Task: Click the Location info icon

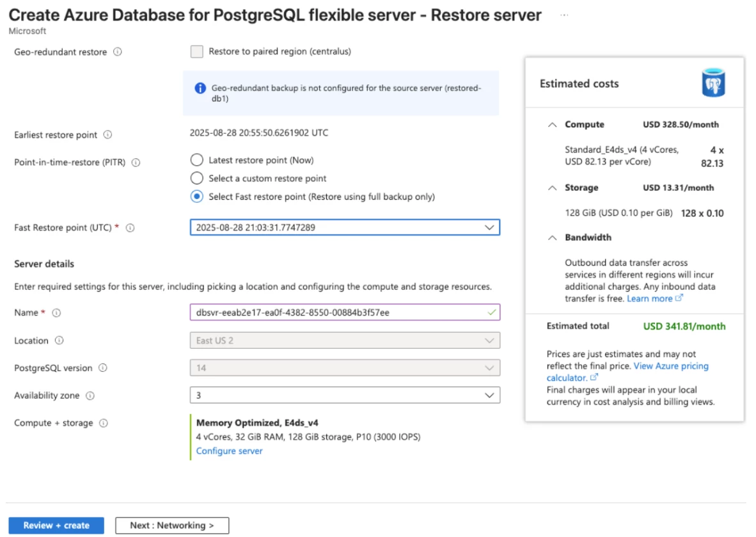Action: pos(59,341)
